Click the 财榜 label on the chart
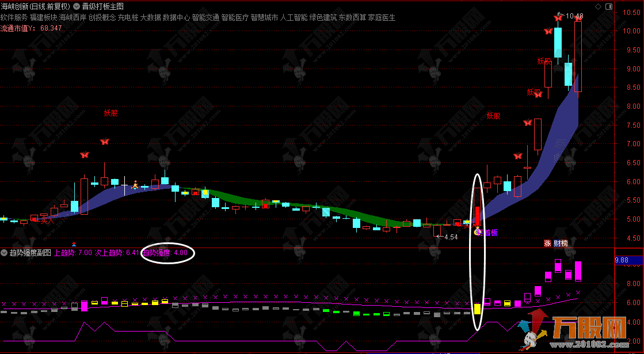Screen dimensions: 644x354 click(561, 243)
